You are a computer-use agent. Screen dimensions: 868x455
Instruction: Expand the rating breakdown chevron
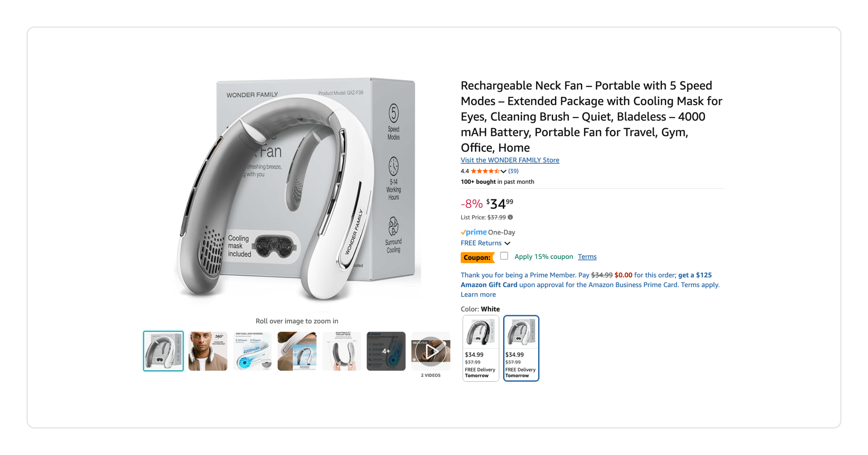[x=503, y=171]
